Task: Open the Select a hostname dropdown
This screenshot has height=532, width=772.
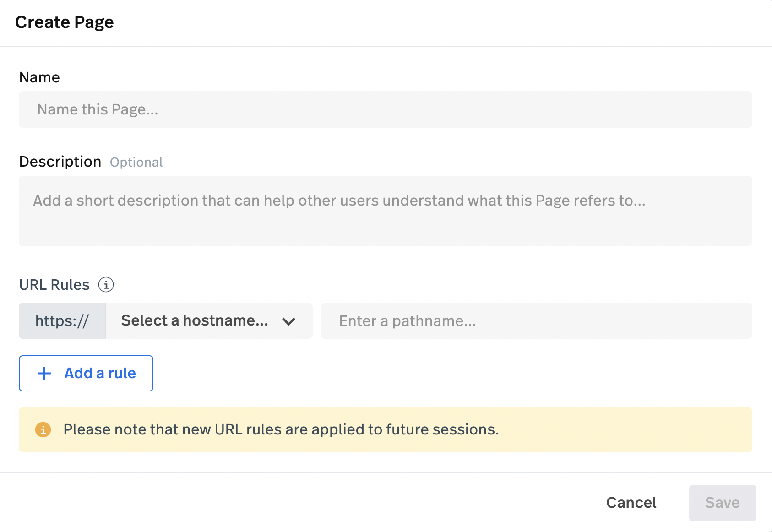Action: pos(209,320)
